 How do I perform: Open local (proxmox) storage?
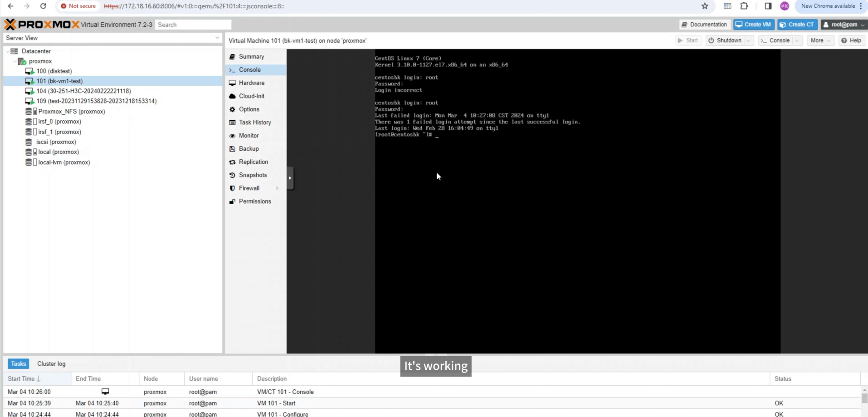[58, 152]
